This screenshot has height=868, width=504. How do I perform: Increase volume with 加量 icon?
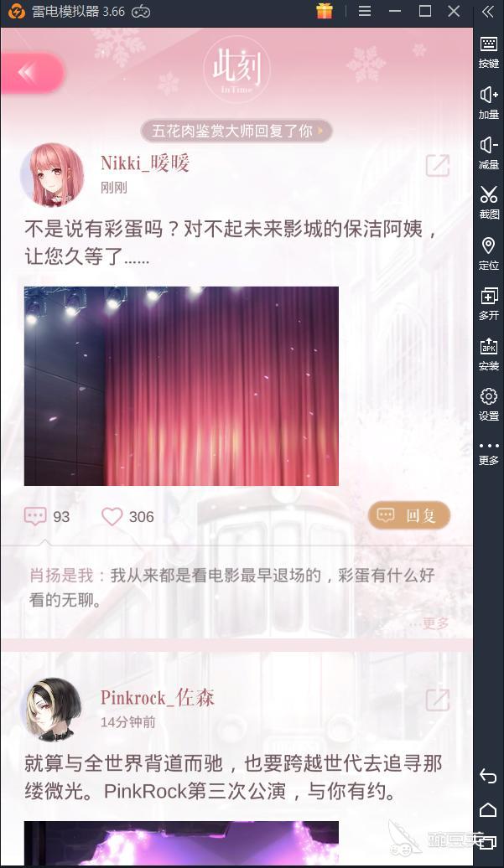(x=489, y=104)
